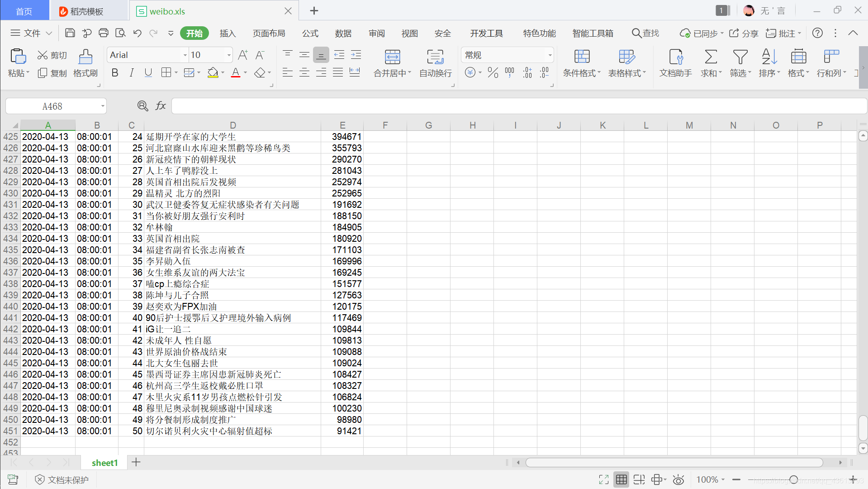Open Print Preview icon

pyautogui.click(x=120, y=33)
